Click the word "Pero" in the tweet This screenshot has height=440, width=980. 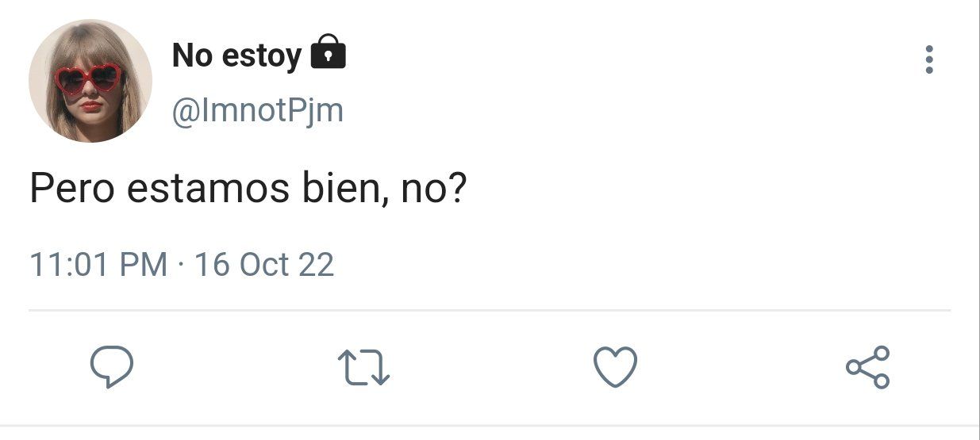pyautogui.click(x=72, y=189)
